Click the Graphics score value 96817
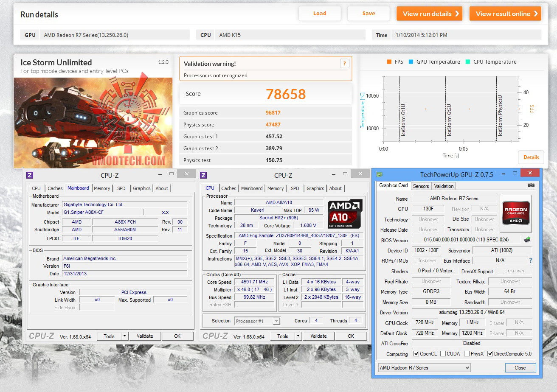 pyautogui.click(x=273, y=113)
